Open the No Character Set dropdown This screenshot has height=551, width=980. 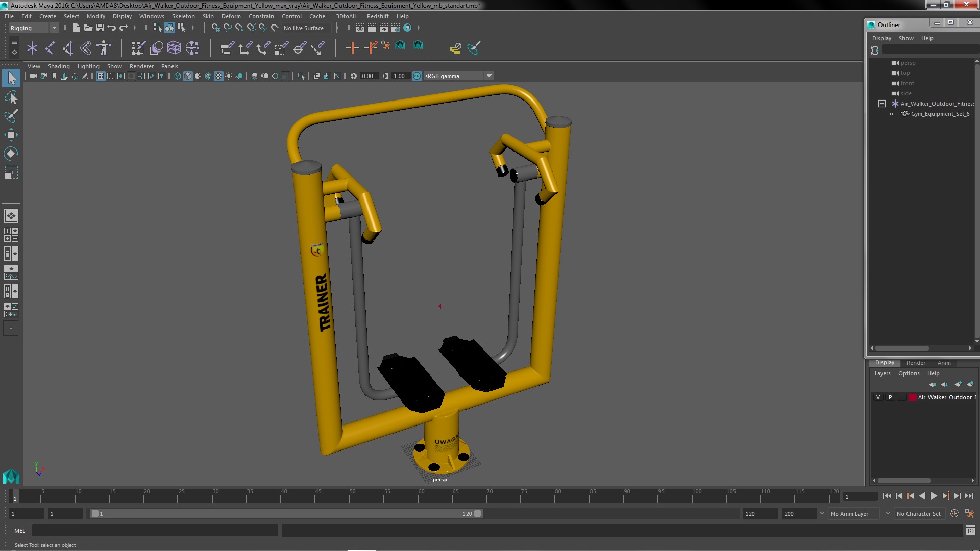tap(919, 514)
